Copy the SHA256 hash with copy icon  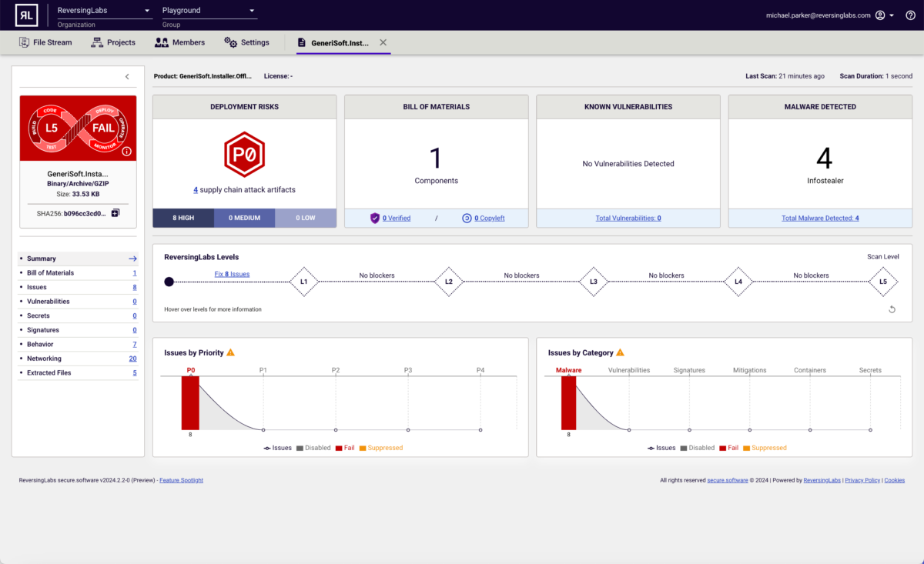(x=115, y=213)
